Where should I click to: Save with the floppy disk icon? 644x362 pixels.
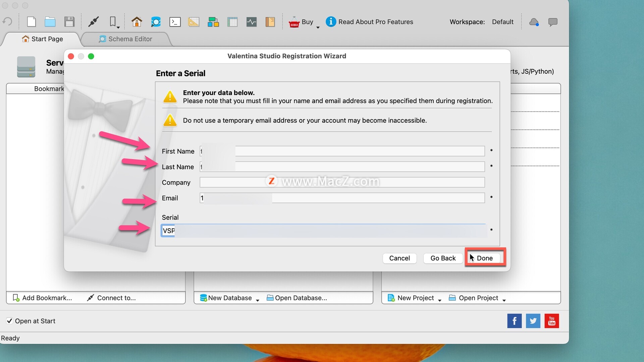click(x=69, y=22)
